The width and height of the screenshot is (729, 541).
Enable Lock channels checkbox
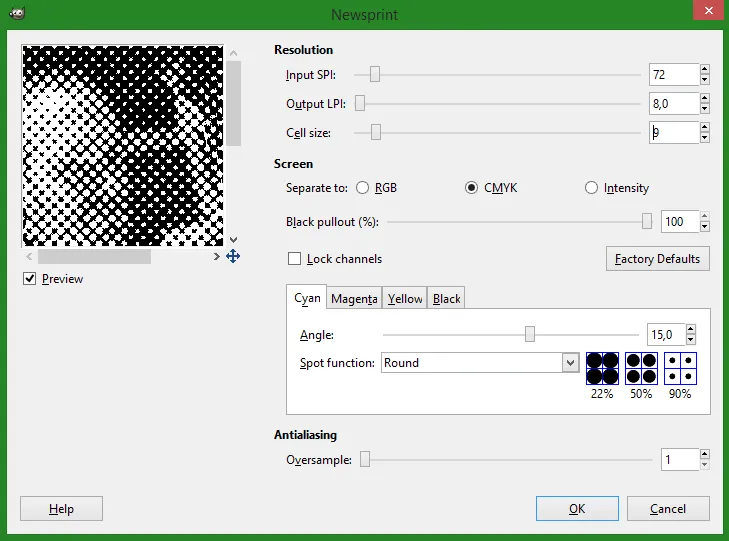pyautogui.click(x=294, y=258)
